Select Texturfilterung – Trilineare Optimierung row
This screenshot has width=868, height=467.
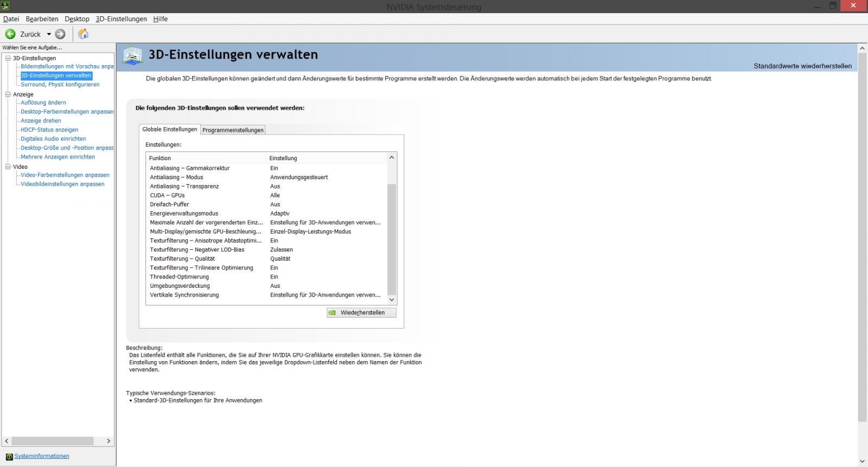[x=267, y=268]
